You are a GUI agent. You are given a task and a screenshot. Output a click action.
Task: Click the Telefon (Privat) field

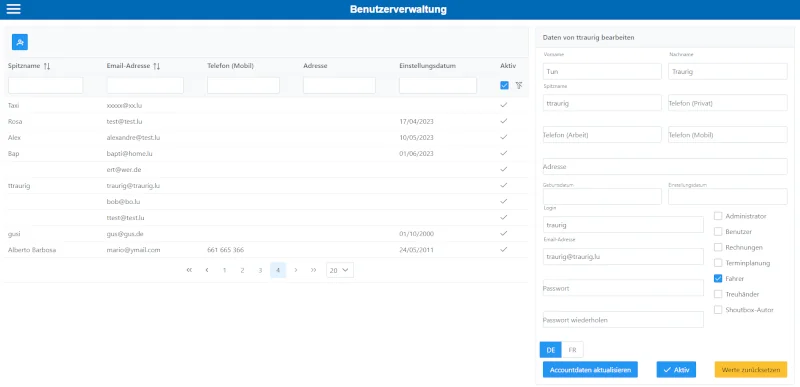coord(728,103)
